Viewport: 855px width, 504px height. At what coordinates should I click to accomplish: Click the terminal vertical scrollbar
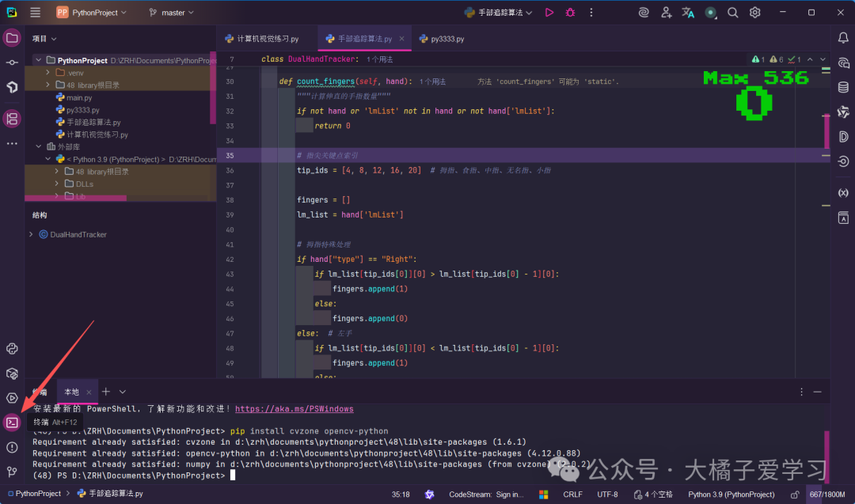click(x=826, y=456)
